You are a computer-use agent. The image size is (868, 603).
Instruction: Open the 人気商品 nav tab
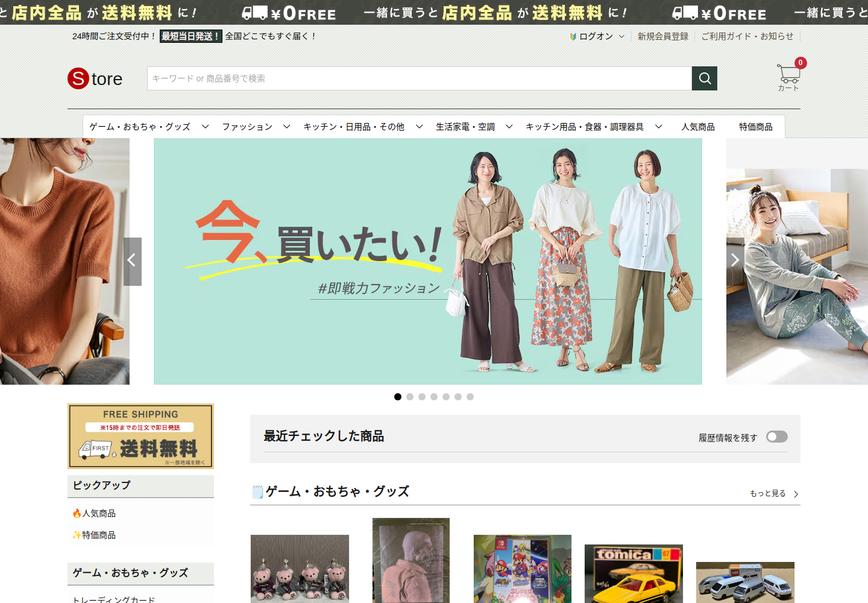coord(698,127)
